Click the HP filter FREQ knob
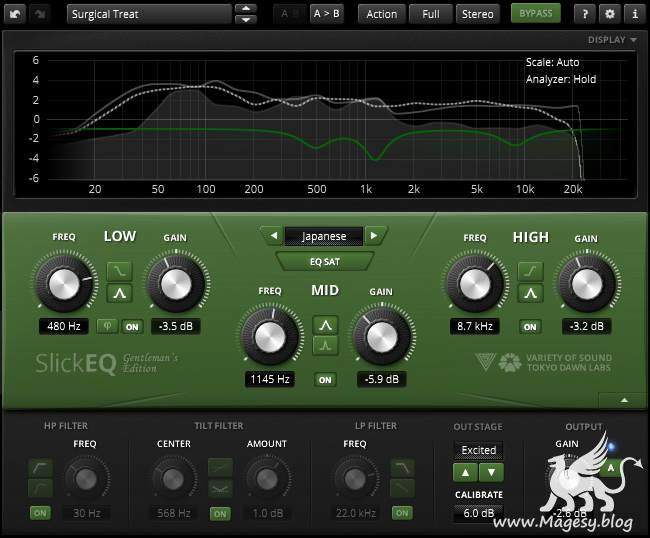This screenshot has height=538, width=650. pyautogui.click(x=86, y=479)
